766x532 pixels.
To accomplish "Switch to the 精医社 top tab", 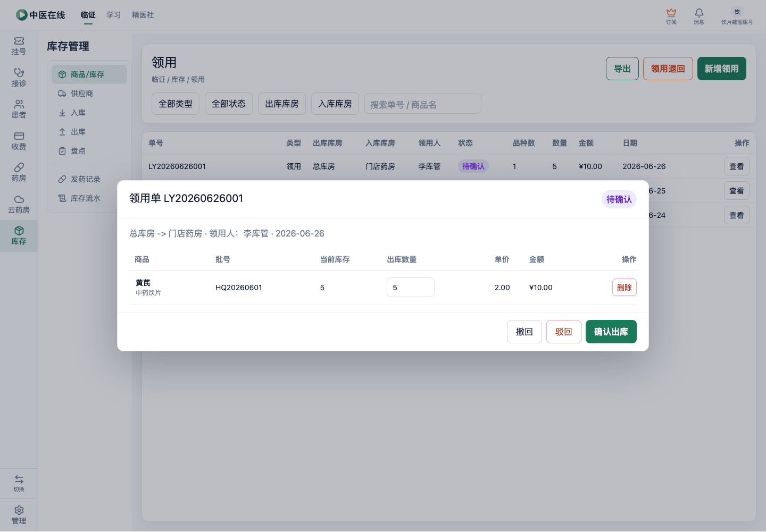I will pos(143,15).
